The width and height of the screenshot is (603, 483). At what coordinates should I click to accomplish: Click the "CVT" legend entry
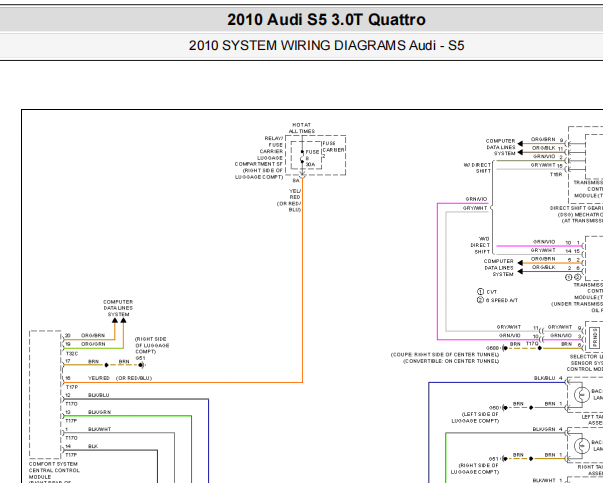(x=487, y=291)
